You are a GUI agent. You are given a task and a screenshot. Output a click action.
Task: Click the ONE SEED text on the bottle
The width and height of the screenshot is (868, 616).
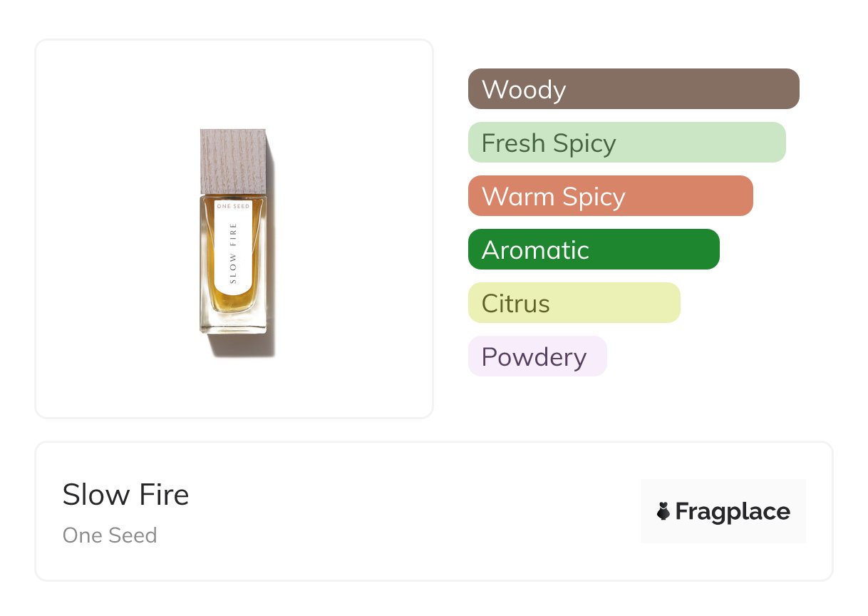(x=233, y=206)
